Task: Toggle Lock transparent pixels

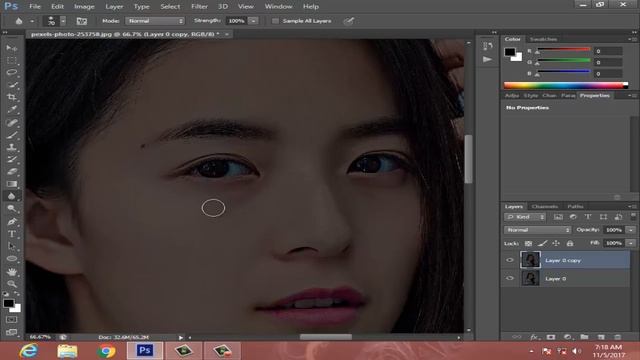Action: pos(528,243)
